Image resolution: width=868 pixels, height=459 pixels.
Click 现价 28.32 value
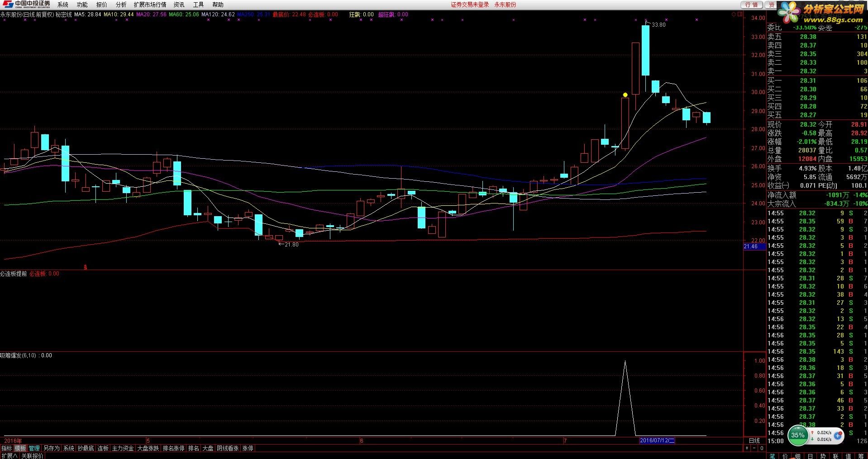point(808,124)
